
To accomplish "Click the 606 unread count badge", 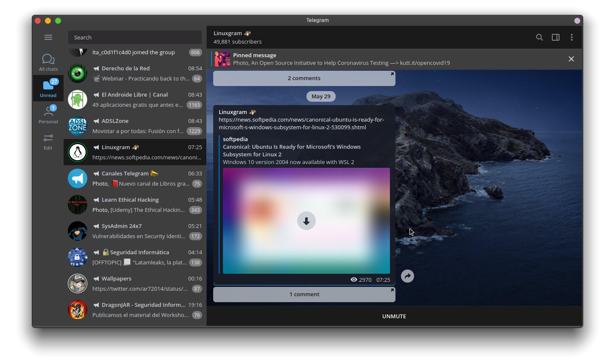I will point(195,53).
